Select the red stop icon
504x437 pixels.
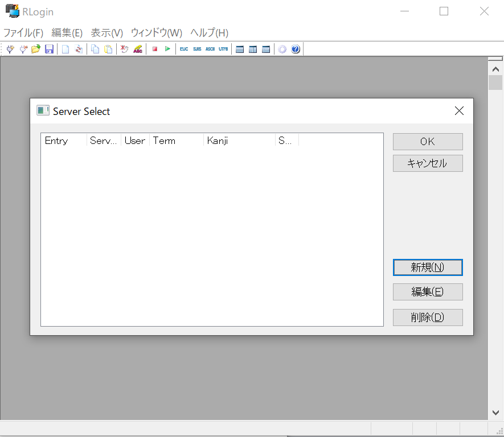[x=154, y=49]
